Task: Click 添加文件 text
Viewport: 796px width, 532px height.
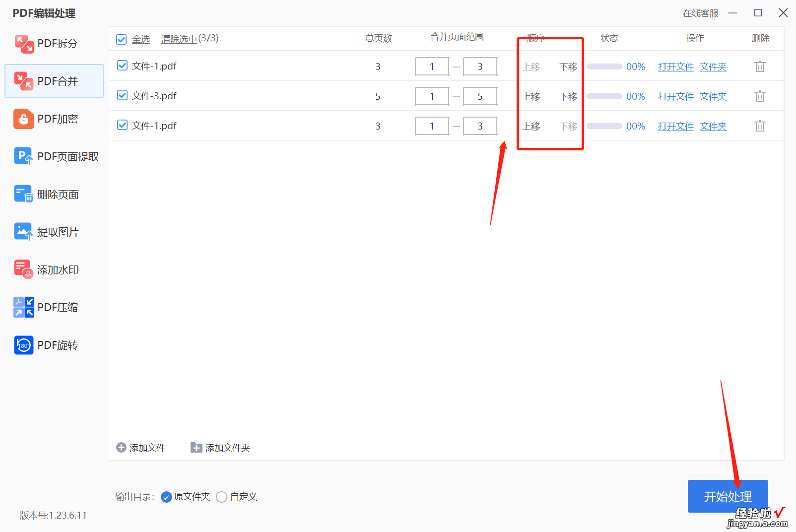Action: [x=147, y=448]
